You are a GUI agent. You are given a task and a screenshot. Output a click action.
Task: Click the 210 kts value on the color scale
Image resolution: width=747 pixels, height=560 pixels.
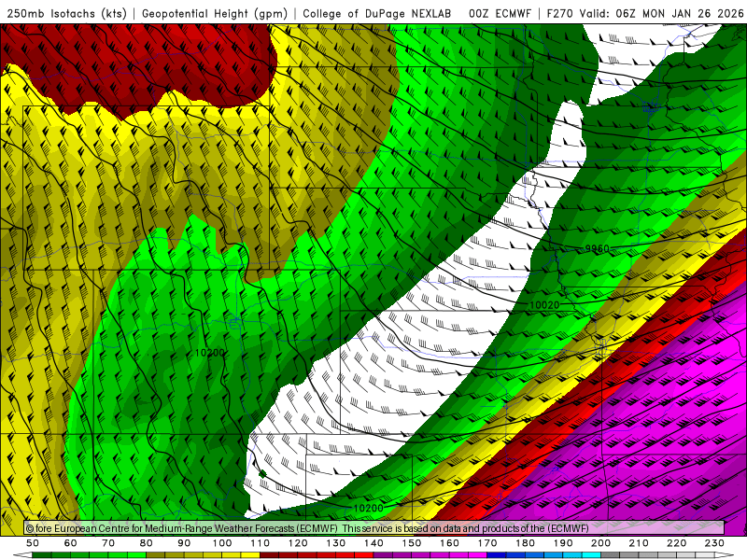click(639, 543)
